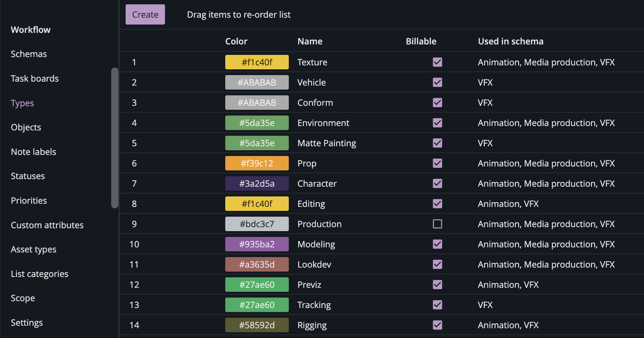644x338 pixels.
Task: Open Schemas in the Workflow sidebar
Action: [x=29, y=54]
